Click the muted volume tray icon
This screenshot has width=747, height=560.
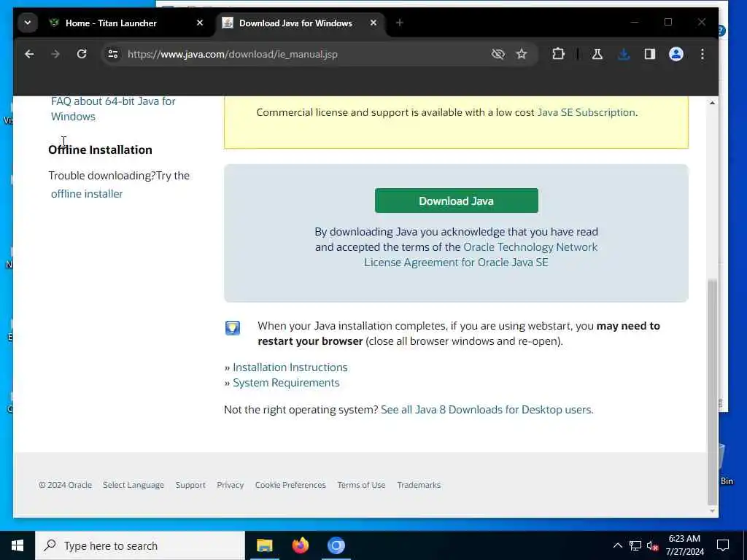pos(653,546)
